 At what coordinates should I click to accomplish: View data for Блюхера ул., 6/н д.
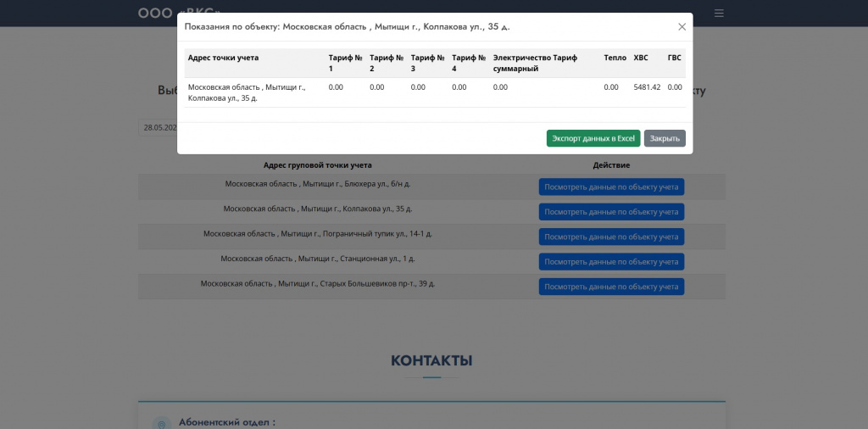(612, 187)
